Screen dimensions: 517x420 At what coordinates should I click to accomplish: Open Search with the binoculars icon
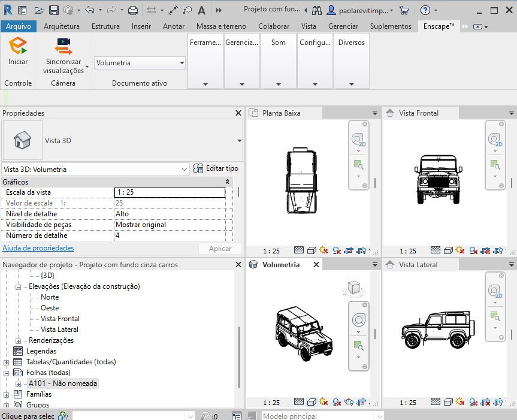(x=316, y=11)
